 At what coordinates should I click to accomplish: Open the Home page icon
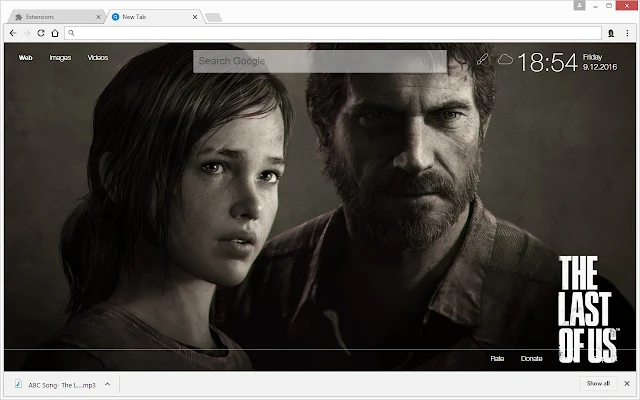(55, 33)
